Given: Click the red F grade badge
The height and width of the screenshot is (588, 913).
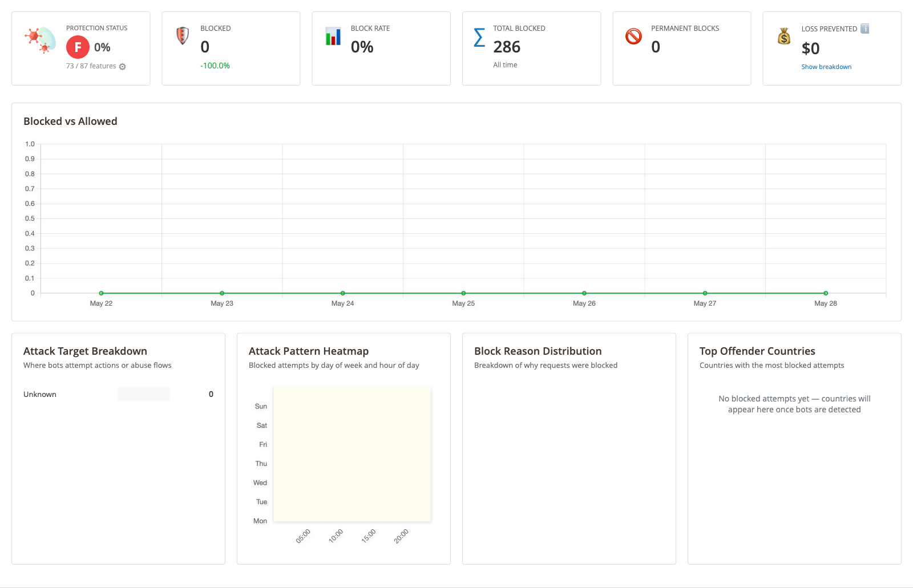Looking at the screenshot, I should click(x=78, y=47).
